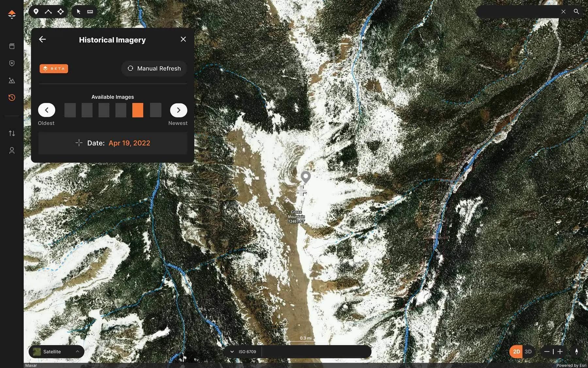The width and height of the screenshot is (588, 368).
Task: Select the newest available image tile
Action: point(155,110)
